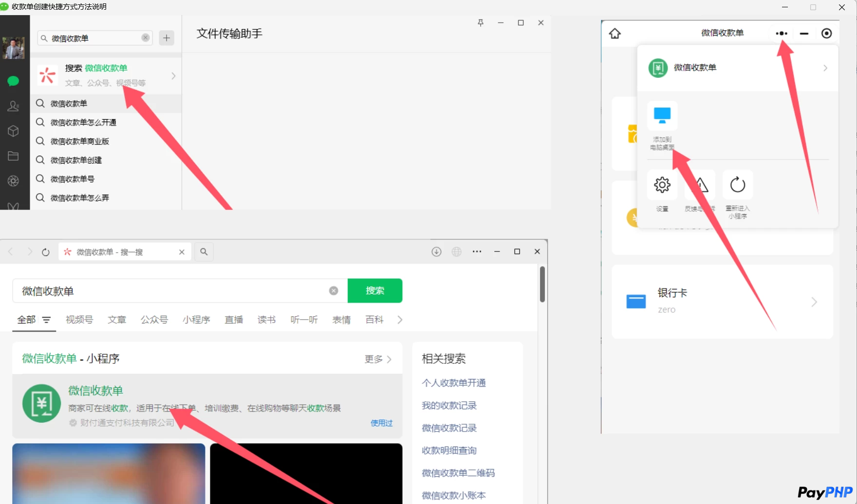Image resolution: width=857 pixels, height=504 pixels.
Task: Switch to the 文章 tab
Action: [117, 320]
